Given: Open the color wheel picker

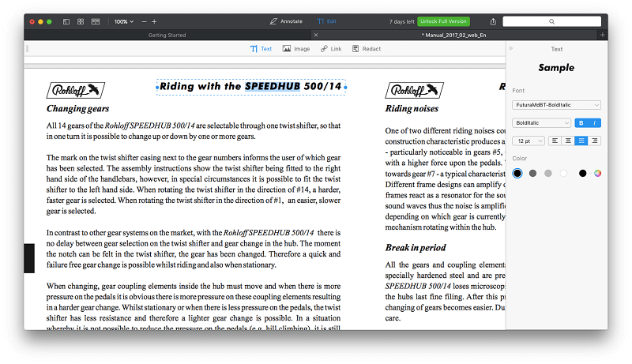Looking at the screenshot, I should point(598,174).
